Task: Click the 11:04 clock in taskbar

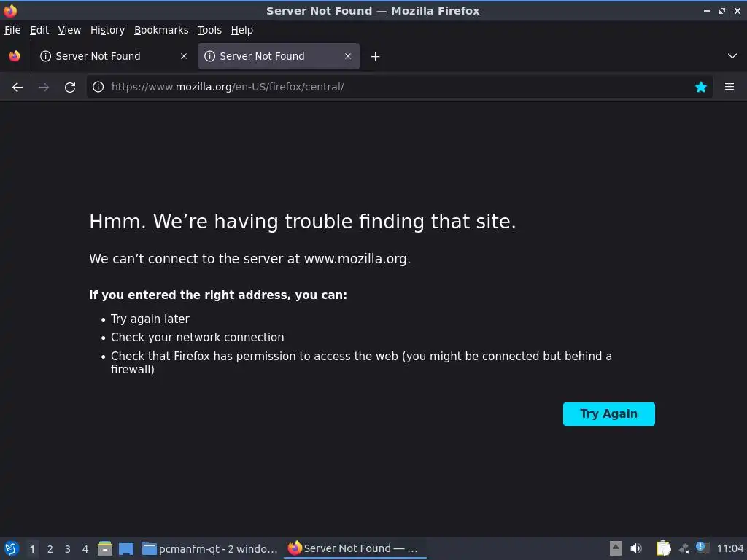Action: (x=729, y=548)
